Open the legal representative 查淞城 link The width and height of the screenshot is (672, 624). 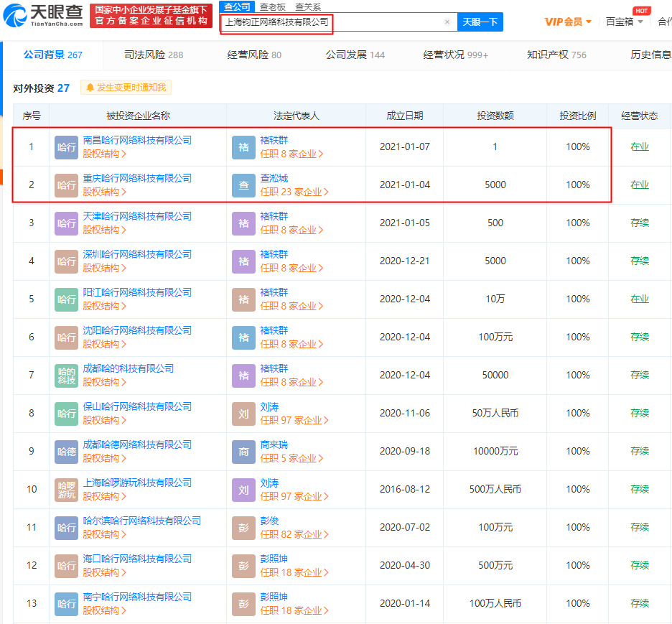pyautogui.click(x=274, y=178)
